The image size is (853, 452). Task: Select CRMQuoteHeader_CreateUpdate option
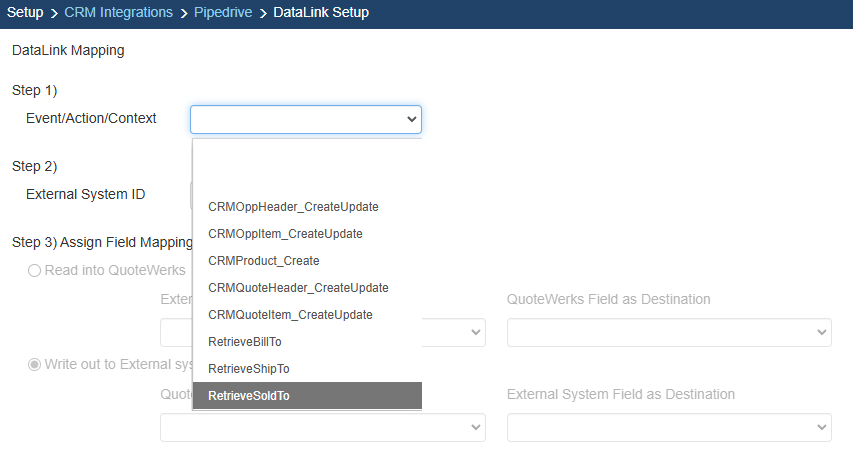[x=298, y=288]
